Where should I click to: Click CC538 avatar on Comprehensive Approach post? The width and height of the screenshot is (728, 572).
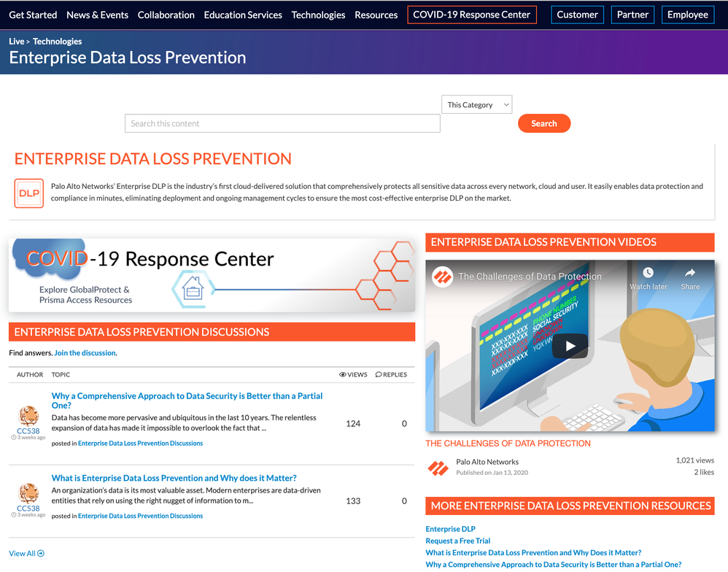(28, 416)
